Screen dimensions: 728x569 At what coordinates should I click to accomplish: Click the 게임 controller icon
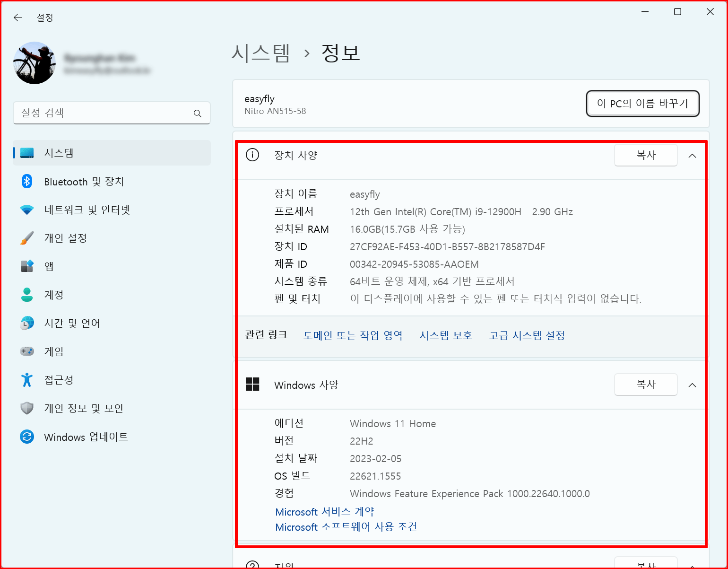(x=27, y=351)
